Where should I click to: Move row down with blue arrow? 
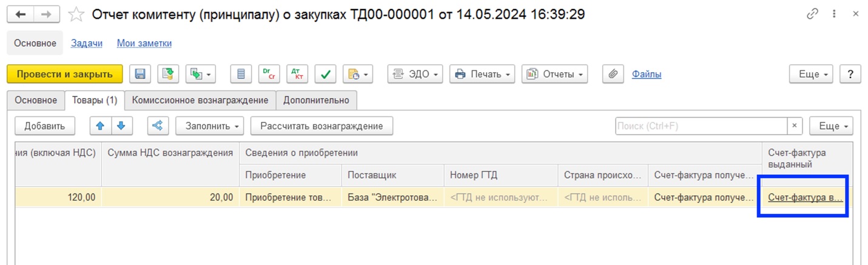[121, 126]
